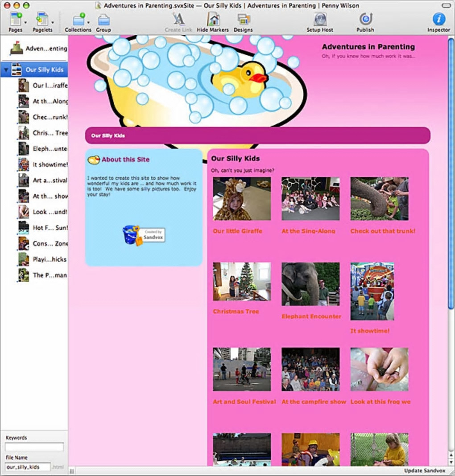
Task: Click the elephant trunk photo thumbnail
Action: pyautogui.click(x=379, y=198)
